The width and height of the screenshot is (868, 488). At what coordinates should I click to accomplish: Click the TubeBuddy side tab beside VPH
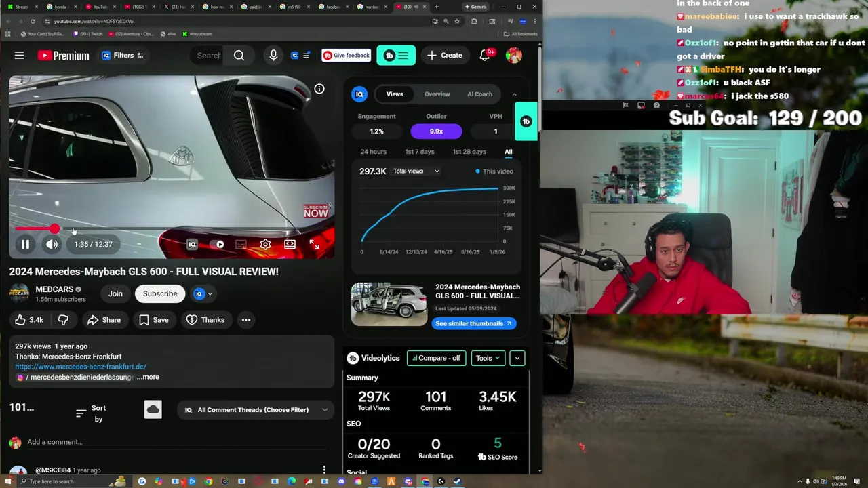click(x=526, y=121)
